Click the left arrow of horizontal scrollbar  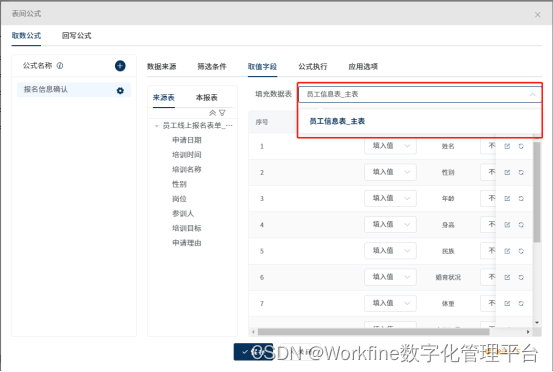[253, 332]
